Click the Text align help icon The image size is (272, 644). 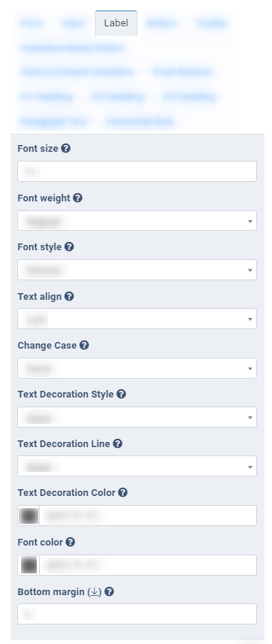pos(69,296)
